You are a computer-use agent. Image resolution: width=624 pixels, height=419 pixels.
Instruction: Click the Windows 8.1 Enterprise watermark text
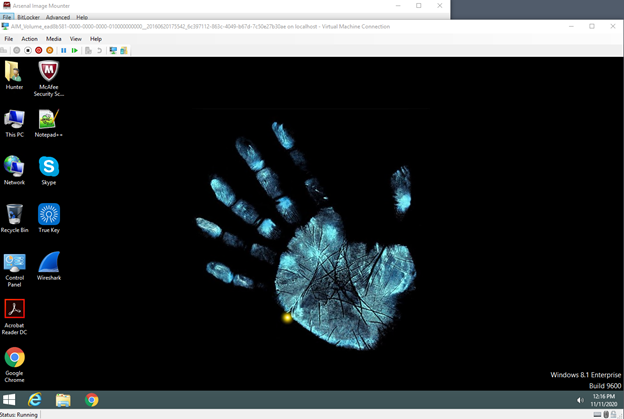click(585, 375)
